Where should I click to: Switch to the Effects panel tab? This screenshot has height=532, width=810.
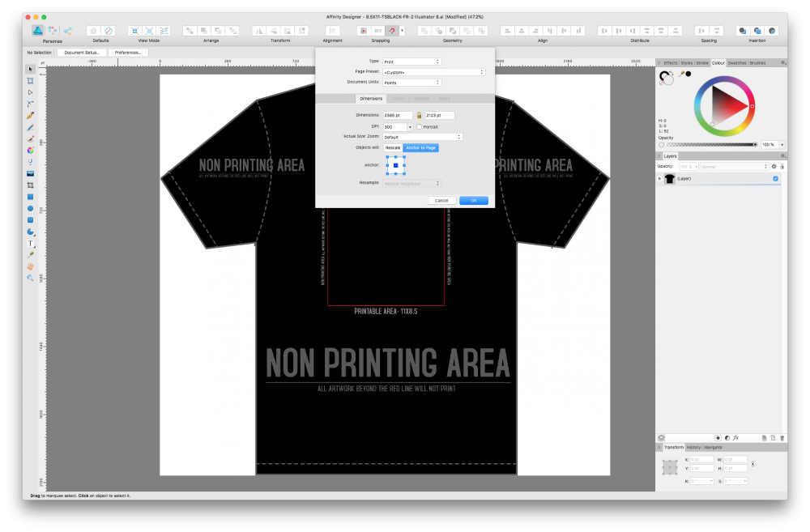[x=671, y=63]
